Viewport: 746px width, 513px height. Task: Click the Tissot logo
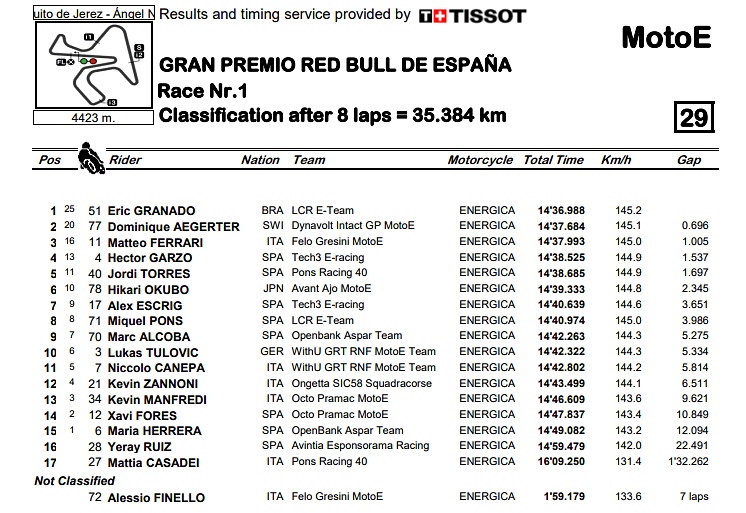click(471, 15)
